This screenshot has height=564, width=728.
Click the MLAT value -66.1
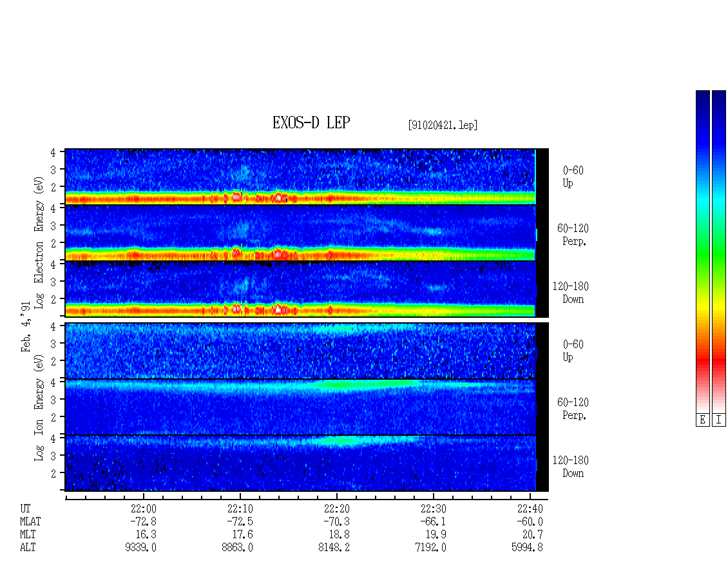433,521
